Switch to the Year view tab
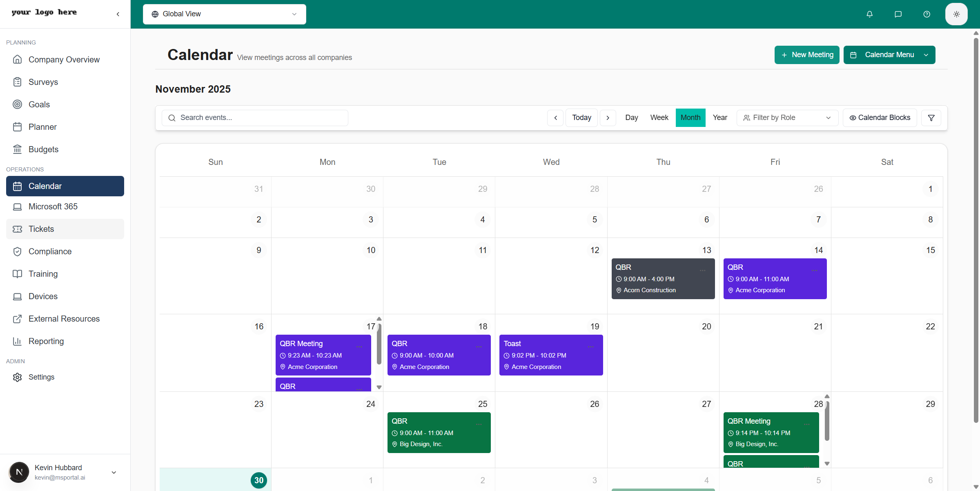The height and width of the screenshot is (491, 980). pos(720,118)
